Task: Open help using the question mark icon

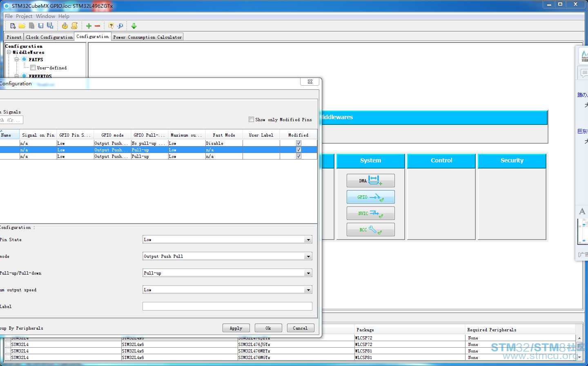Action: point(111,26)
